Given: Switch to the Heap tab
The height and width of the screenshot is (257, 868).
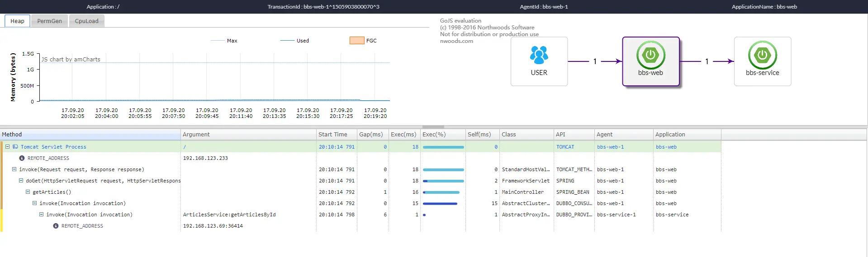Looking at the screenshot, I should coord(17,21).
